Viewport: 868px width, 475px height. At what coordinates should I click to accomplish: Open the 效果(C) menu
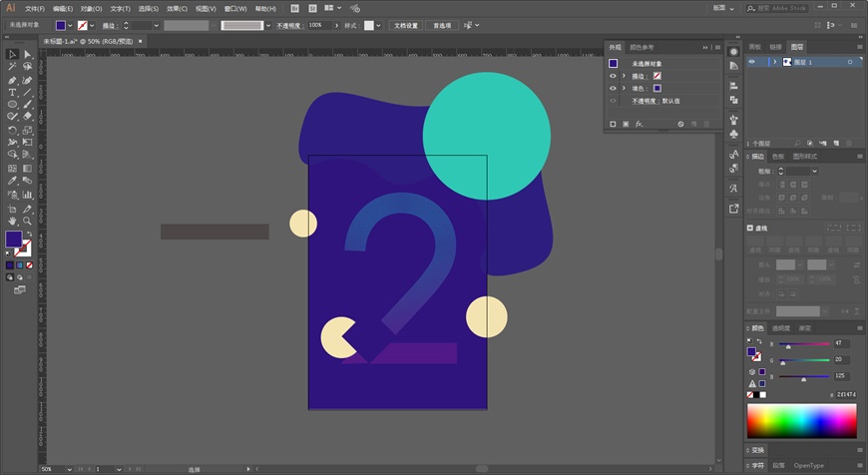177,8
